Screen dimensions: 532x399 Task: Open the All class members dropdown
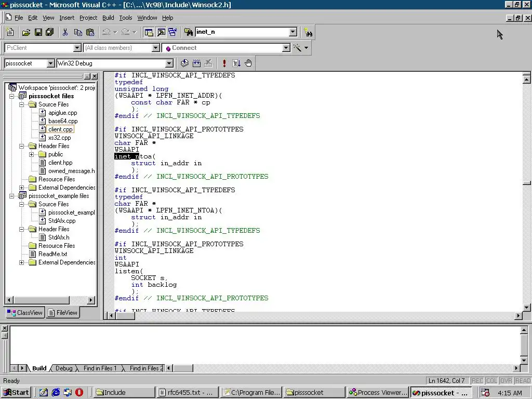coord(156,48)
